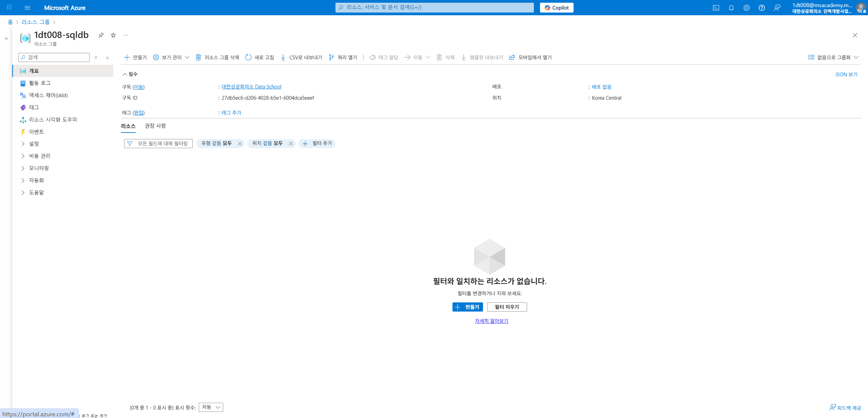Open the notifications bell

tap(731, 8)
